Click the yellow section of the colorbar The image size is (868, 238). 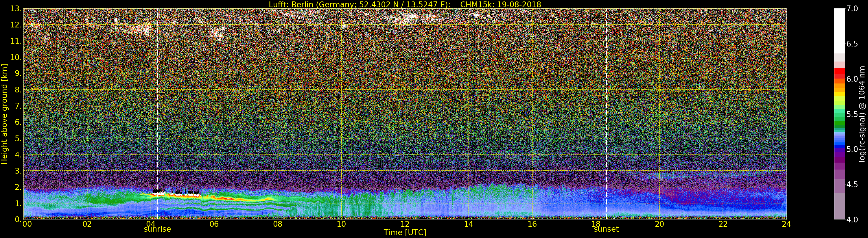(x=839, y=94)
